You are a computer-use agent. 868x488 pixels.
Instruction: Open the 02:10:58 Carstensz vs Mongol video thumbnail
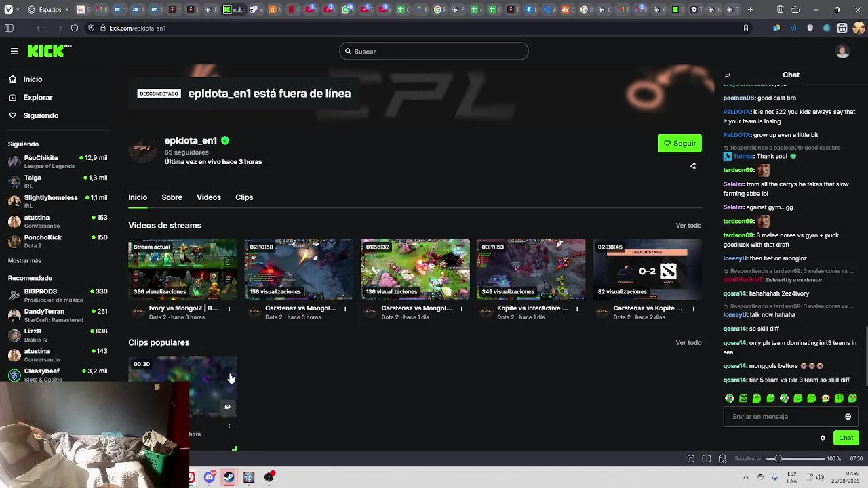point(299,269)
